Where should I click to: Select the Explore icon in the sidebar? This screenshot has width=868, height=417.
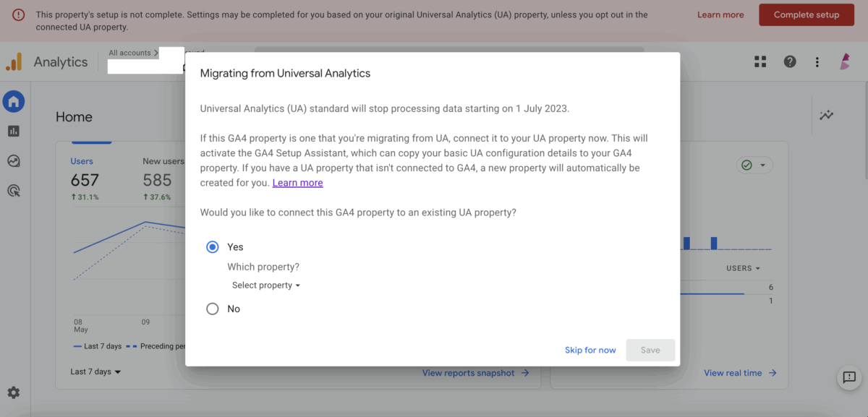(x=14, y=160)
